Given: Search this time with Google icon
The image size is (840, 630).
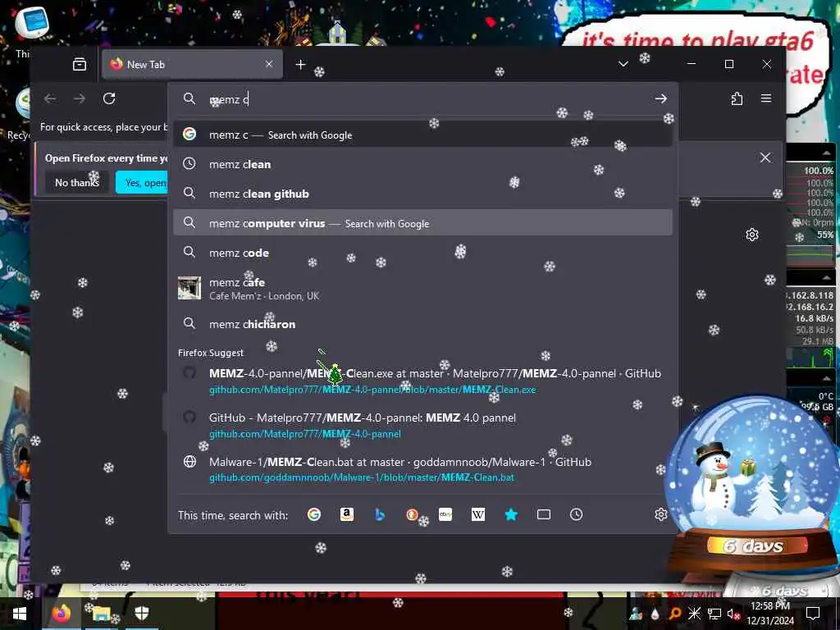Looking at the screenshot, I should point(314,514).
